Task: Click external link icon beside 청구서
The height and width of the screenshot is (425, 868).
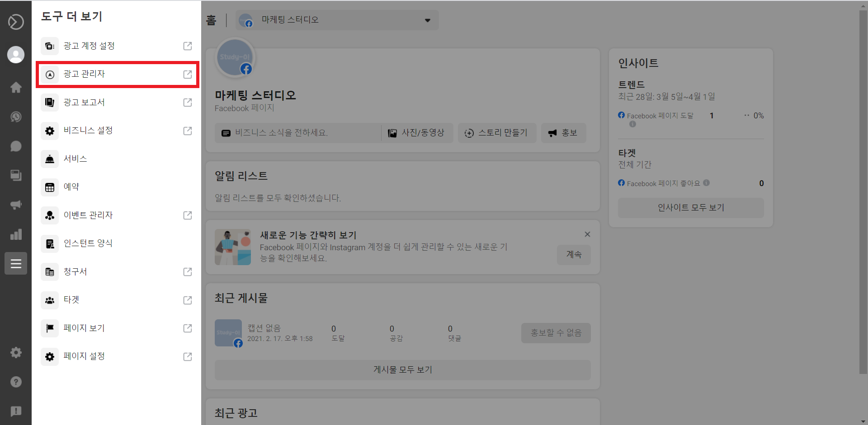Action: tap(188, 272)
